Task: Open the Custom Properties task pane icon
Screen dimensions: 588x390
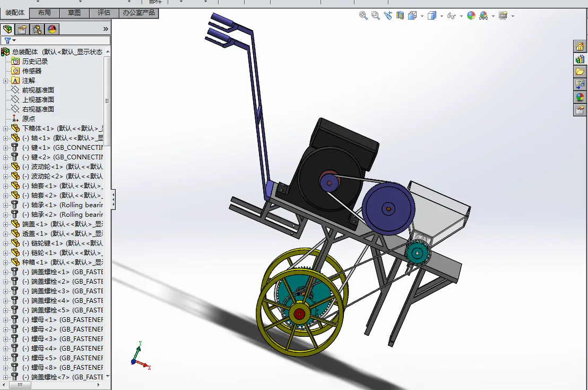Action: (580, 110)
